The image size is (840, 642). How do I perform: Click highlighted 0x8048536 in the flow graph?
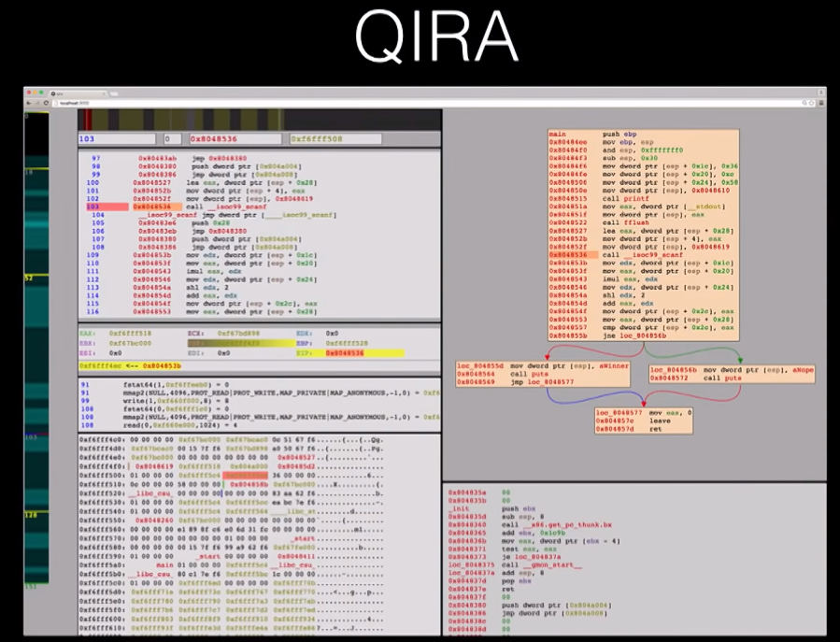click(568, 255)
